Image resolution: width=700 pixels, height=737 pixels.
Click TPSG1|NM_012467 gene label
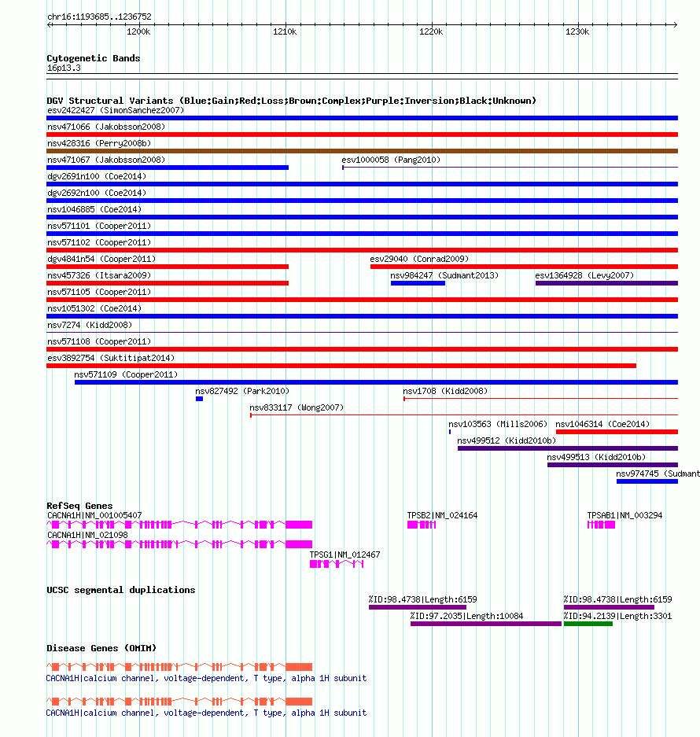click(345, 555)
